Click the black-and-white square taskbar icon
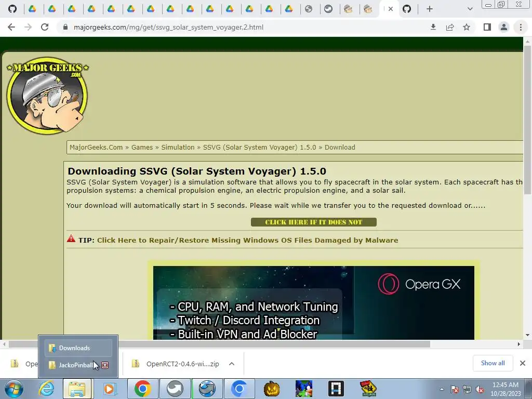532x399 pixels. pyautogui.click(x=336, y=389)
